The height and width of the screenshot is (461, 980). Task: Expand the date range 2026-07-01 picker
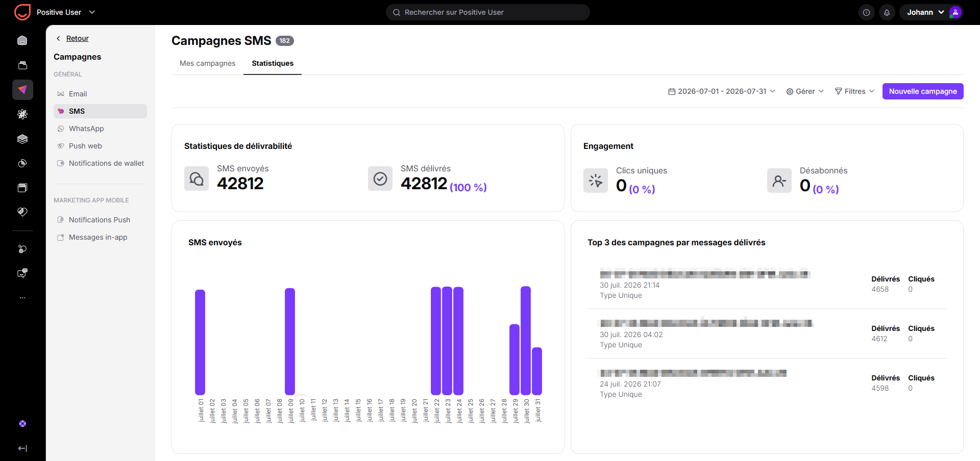point(722,91)
